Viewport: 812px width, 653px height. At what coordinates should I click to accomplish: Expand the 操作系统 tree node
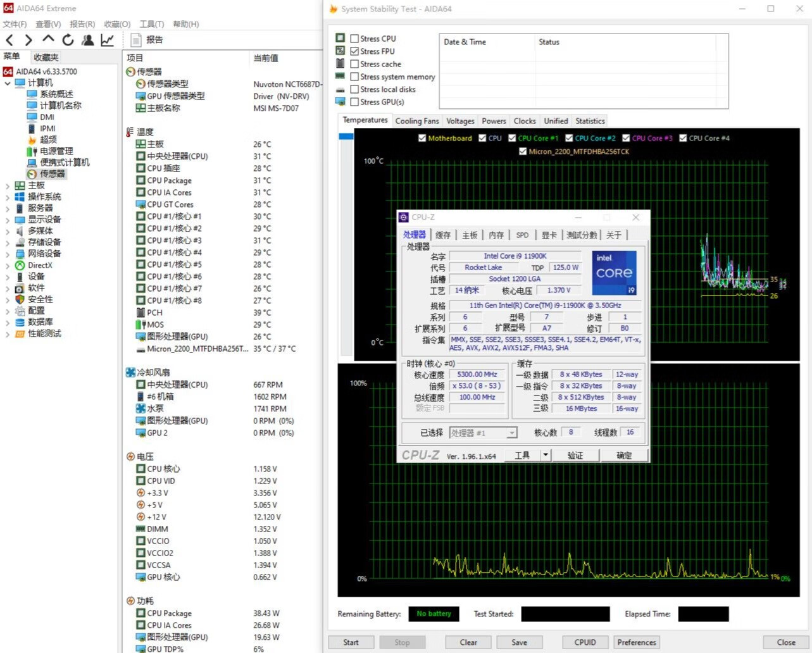point(7,197)
